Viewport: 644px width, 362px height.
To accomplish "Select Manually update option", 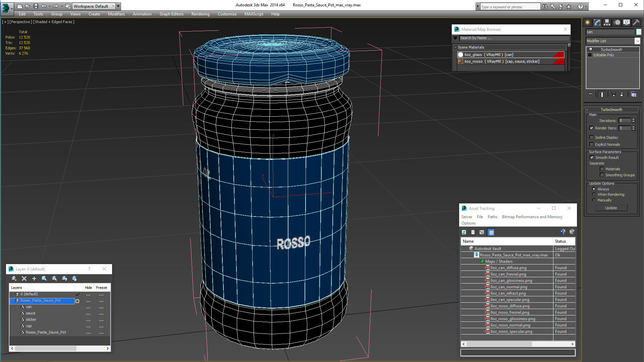I will click(x=594, y=200).
